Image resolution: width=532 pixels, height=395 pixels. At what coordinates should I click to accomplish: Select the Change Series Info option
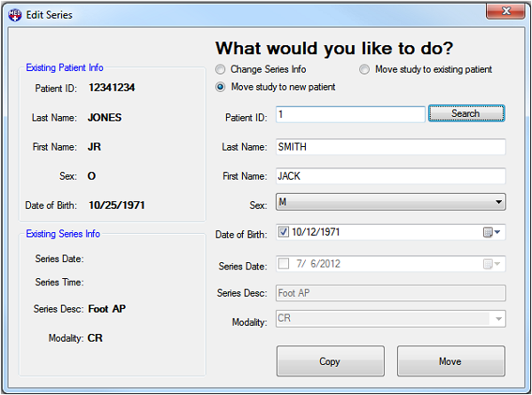point(221,69)
